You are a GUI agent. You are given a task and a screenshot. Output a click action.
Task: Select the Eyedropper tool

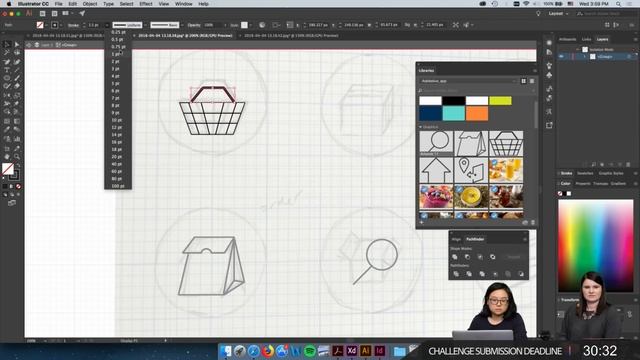pos(7,129)
